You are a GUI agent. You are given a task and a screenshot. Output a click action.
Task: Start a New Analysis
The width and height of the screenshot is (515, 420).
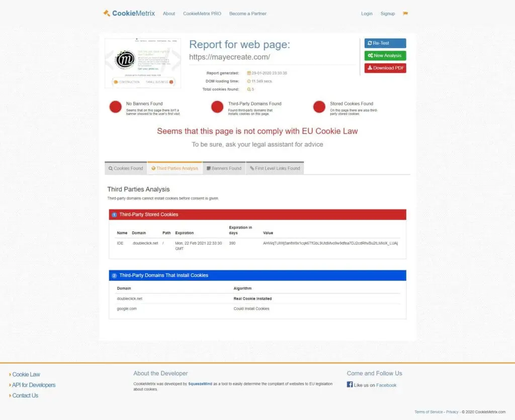click(385, 56)
